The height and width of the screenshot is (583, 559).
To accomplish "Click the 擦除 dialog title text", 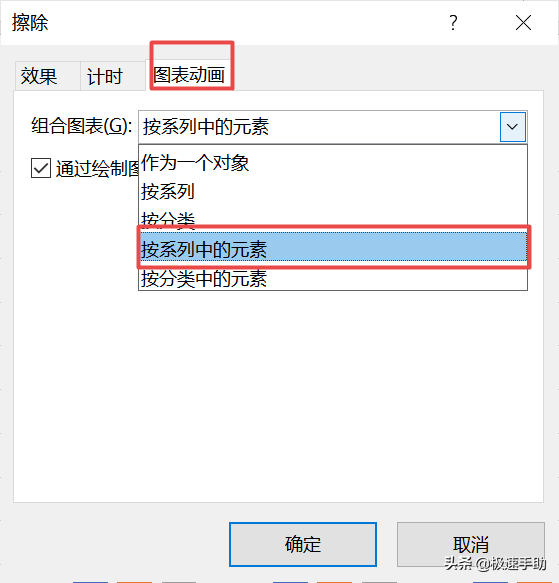I will [x=30, y=23].
